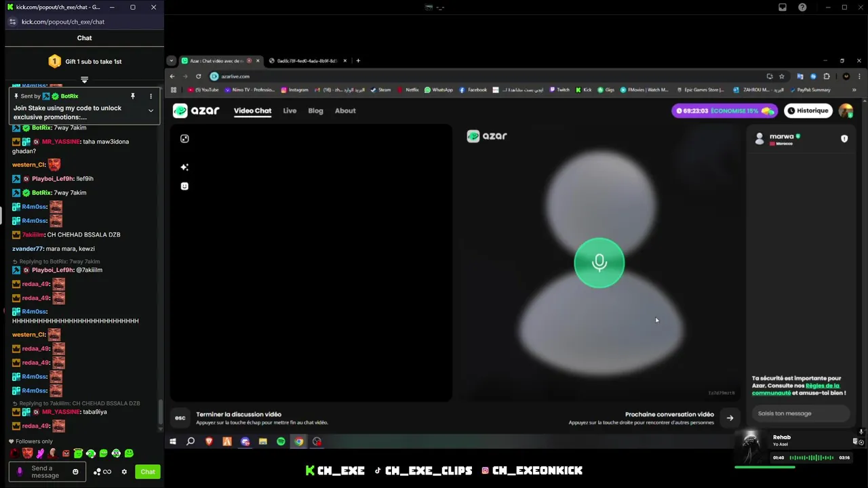Open the three-dot menu on pinned message
Viewport: 868px width, 488px height.
pyautogui.click(x=151, y=96)
